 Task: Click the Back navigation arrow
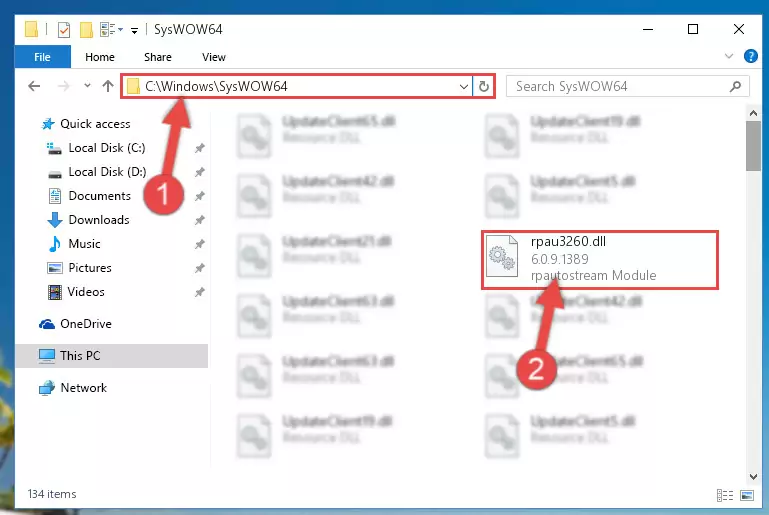(x=34, y=86)
